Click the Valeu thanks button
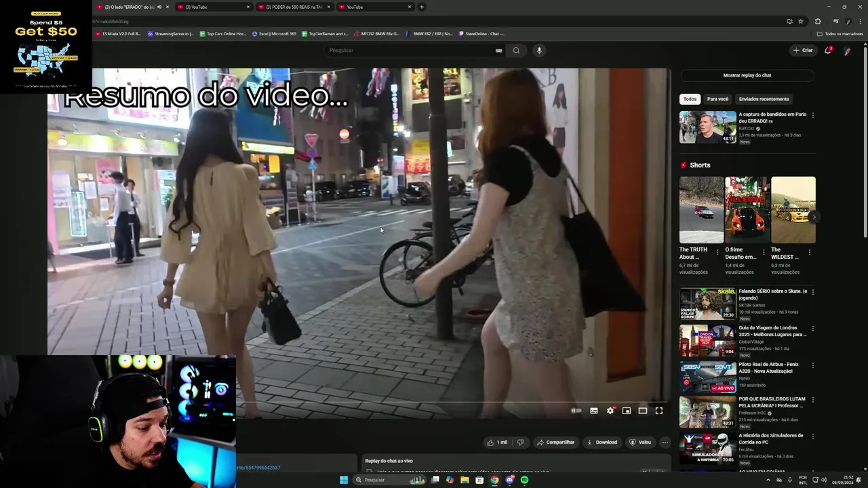This screenshot has height=488, width=868. click(x=640, y=443)
